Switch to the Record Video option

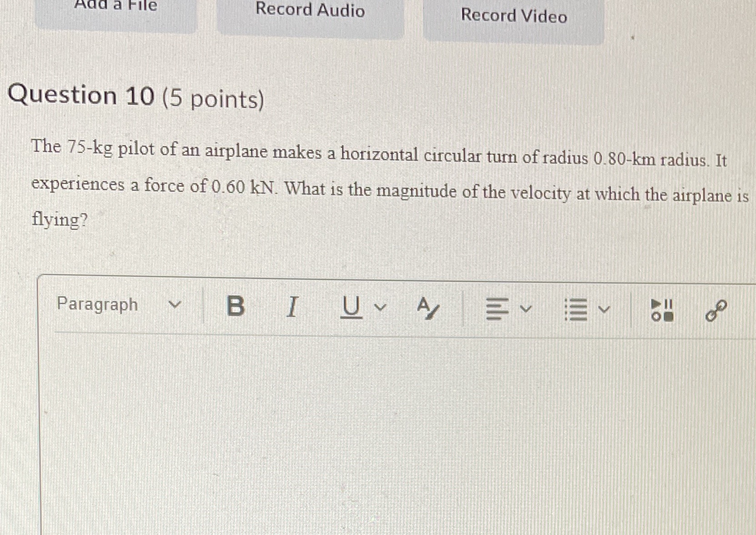pyautogui.click(x=514, y=16)
